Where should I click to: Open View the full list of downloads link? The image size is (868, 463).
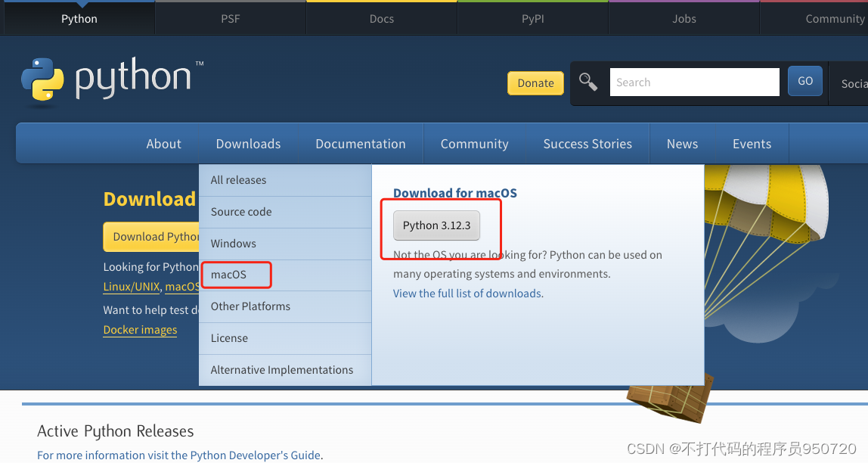point(467,293)
